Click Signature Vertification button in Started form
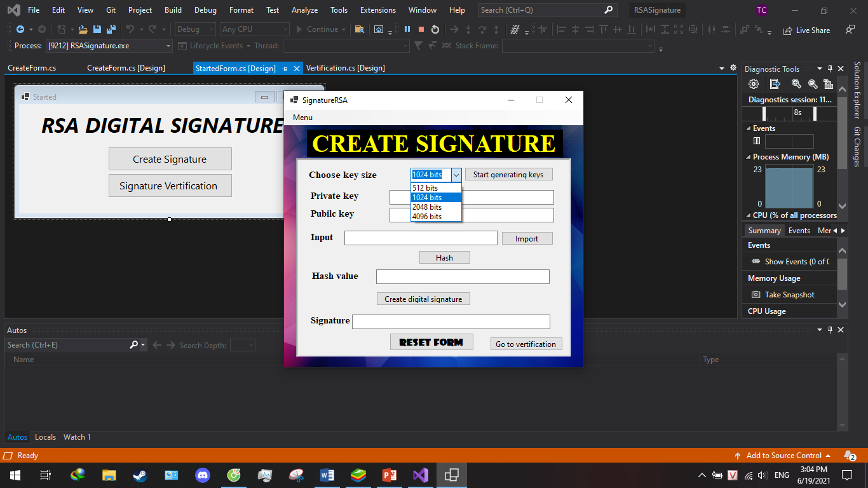 [x=170, y=186]
